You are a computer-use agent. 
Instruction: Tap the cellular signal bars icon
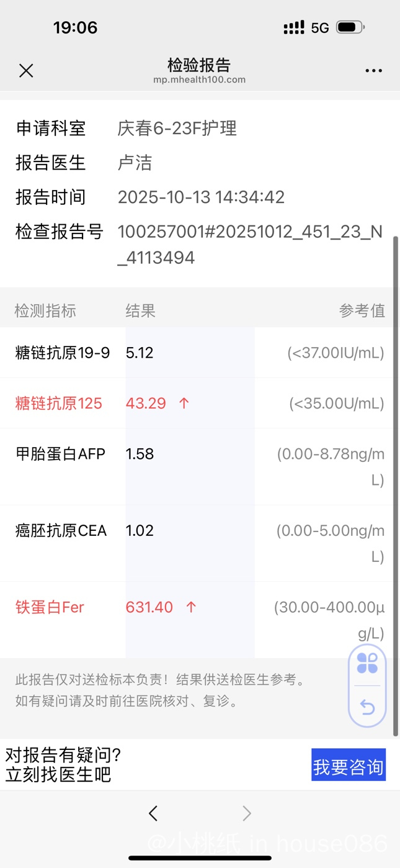[x=294, y=27]
